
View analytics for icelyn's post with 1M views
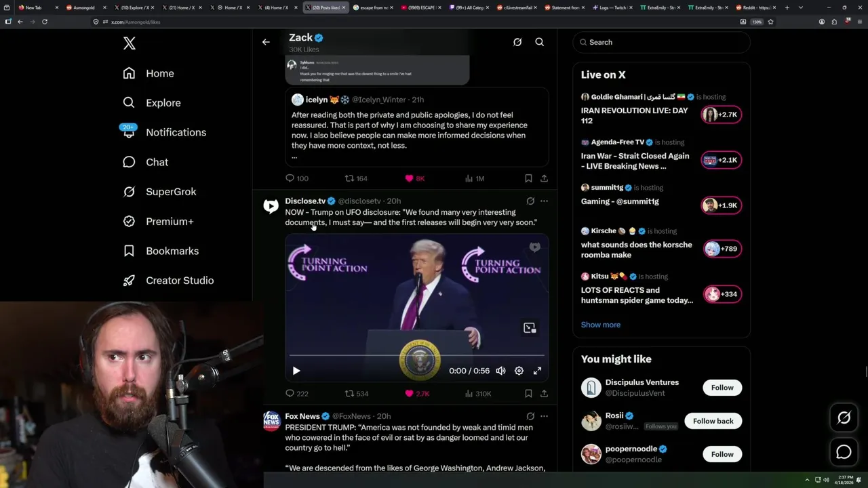[474, 178]
